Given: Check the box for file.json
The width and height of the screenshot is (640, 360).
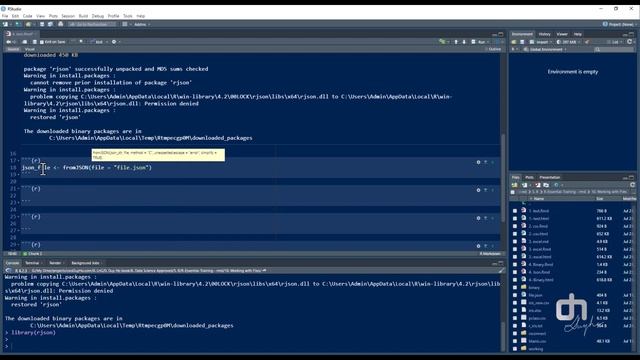Looking at the screenshot, I should coord(515,295).
